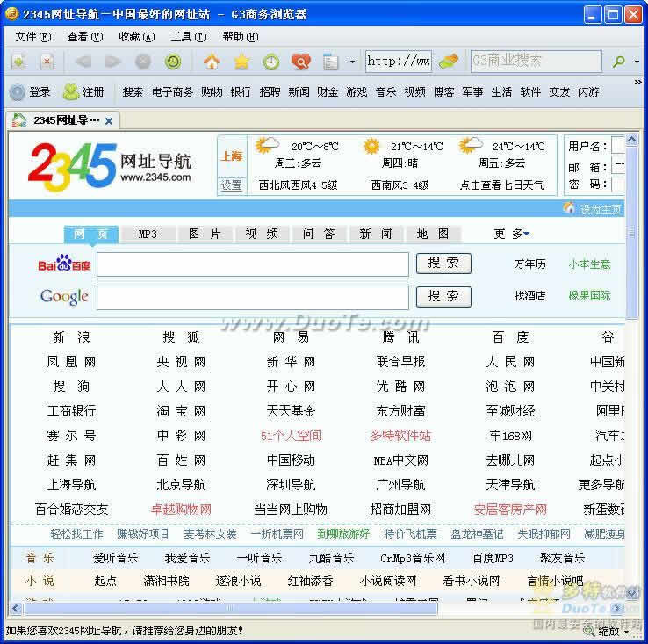Click the address bar URL field

399,62
